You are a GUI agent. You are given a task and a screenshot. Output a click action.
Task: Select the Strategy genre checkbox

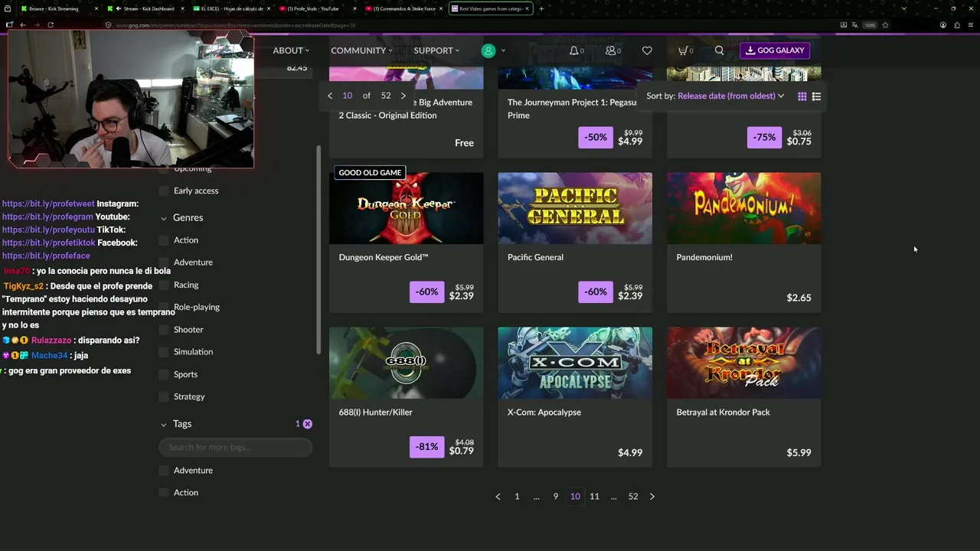[164, 396]
